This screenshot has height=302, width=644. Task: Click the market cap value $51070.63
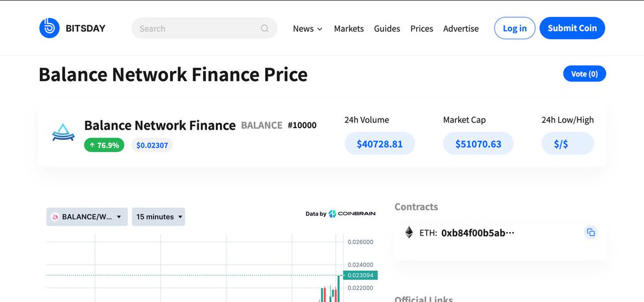(478, 144)
